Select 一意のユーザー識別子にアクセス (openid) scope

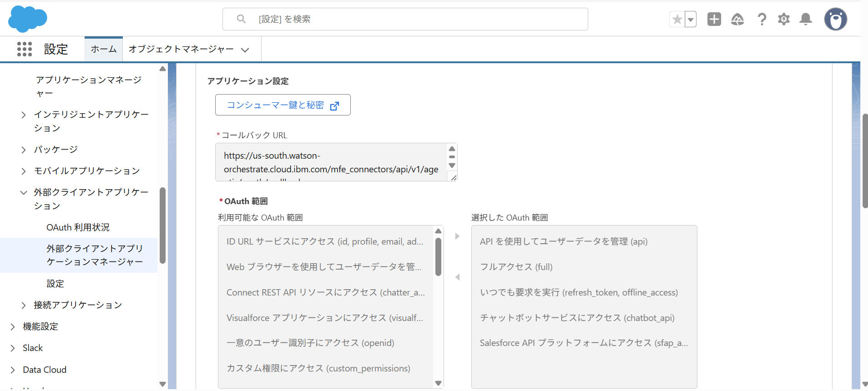325,343
